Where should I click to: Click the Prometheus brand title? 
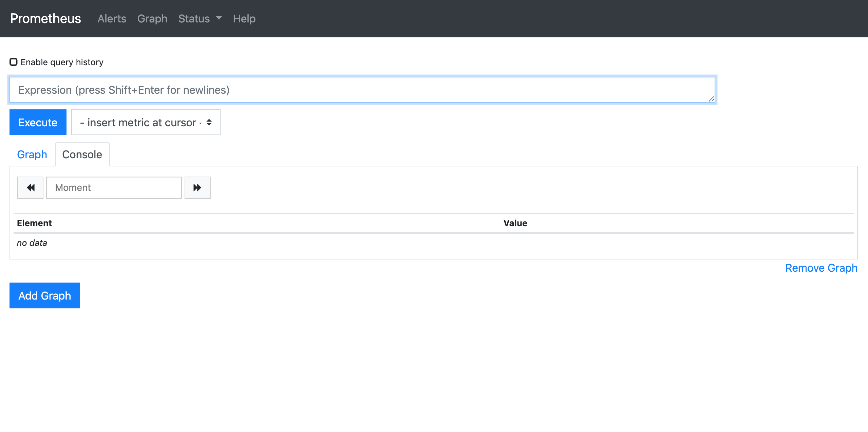tap(45, 19)
